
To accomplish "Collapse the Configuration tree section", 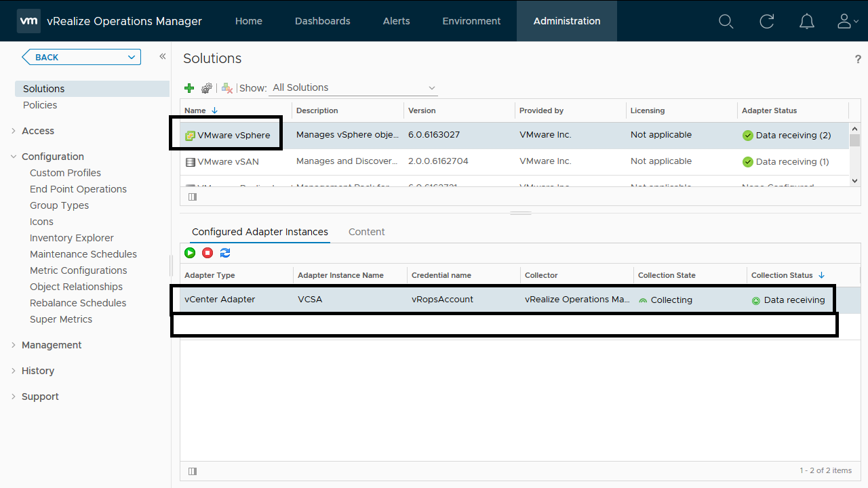I will click(14, 157).
